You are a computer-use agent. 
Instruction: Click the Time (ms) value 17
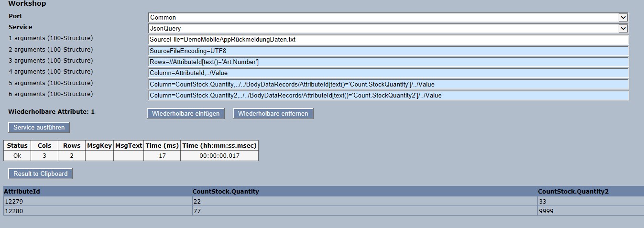tap(162, 155)
